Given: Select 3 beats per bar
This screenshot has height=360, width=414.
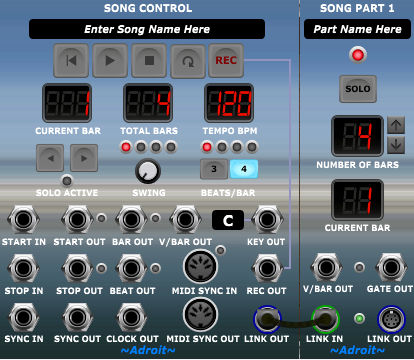Looking at the screenshot, I should 214,169.
